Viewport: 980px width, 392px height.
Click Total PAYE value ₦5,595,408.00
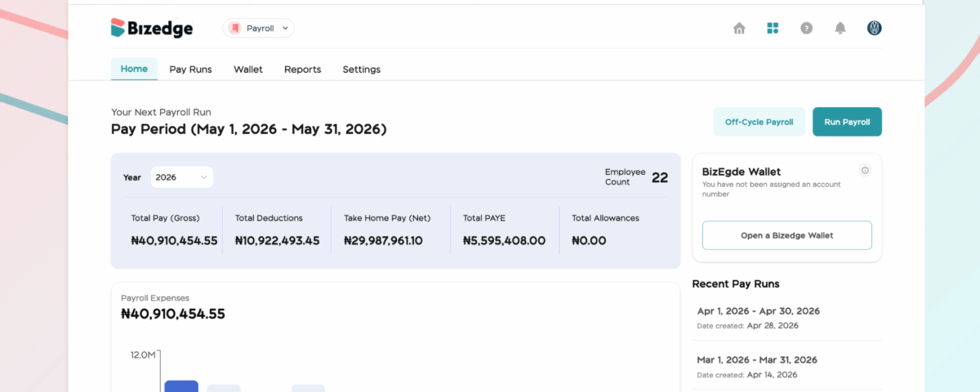[x=504, y=241]
